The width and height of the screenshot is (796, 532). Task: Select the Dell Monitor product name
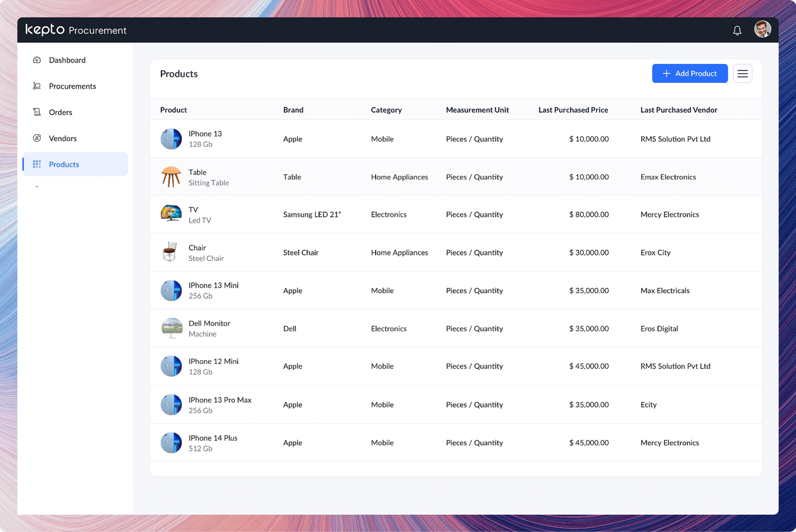(x=209, y=323)
